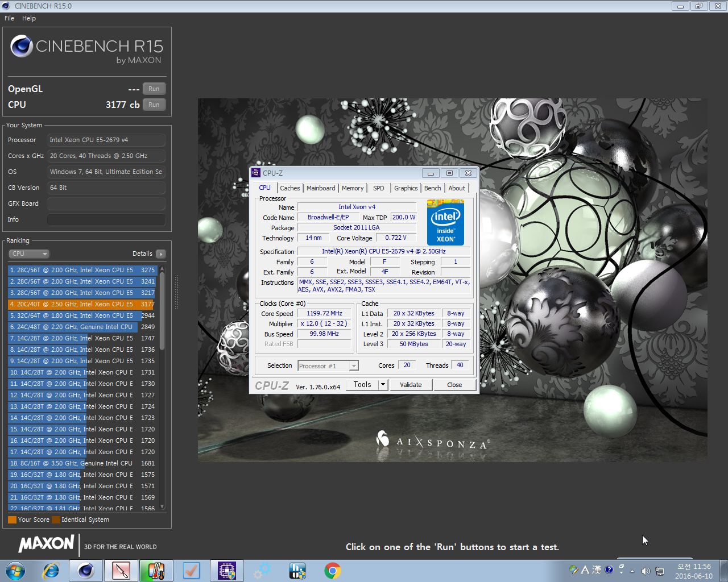Screen dimensions: 728x582
Task: Open the CPU-Z chip icon in taskbar
Action: click(x=226, y=571)
